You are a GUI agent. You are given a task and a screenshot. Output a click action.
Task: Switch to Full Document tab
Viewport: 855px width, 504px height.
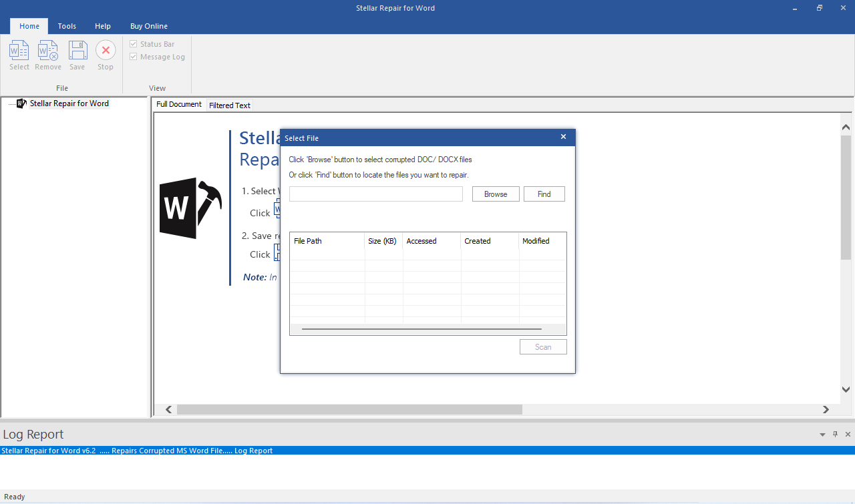click(179, 105)
